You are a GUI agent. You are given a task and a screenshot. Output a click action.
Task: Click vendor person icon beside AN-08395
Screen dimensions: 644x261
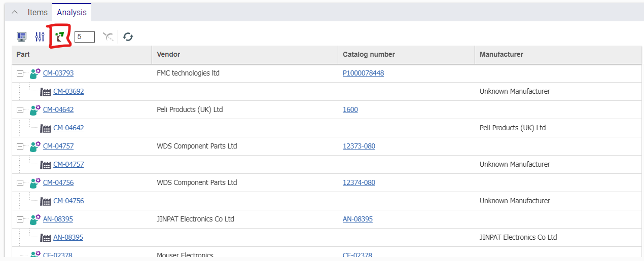click(35, 219)
